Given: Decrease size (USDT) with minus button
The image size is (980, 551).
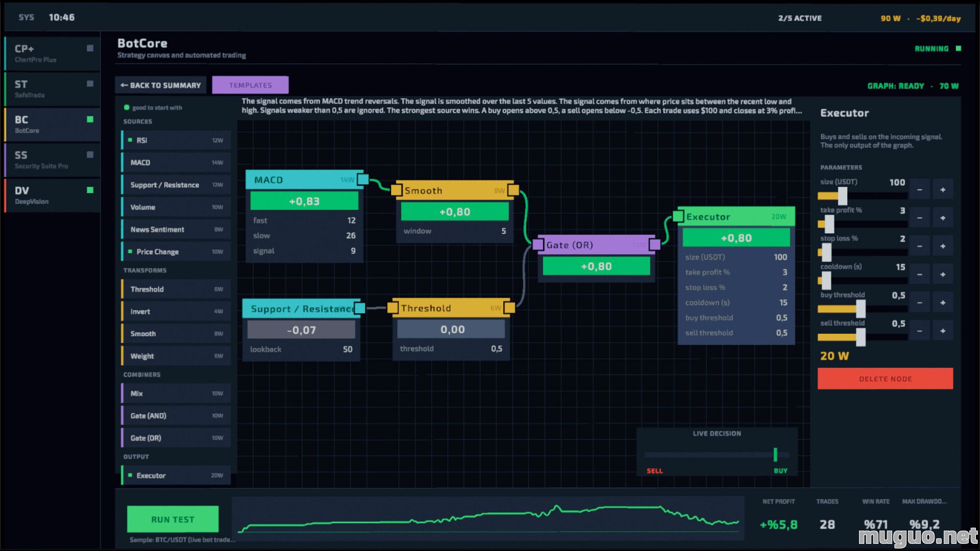Looking at the screenshot, I should tap(920, 190).
